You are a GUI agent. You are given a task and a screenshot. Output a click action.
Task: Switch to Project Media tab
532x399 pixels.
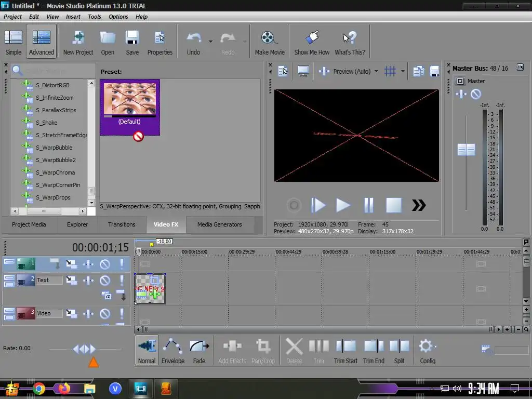click(29, 224)
